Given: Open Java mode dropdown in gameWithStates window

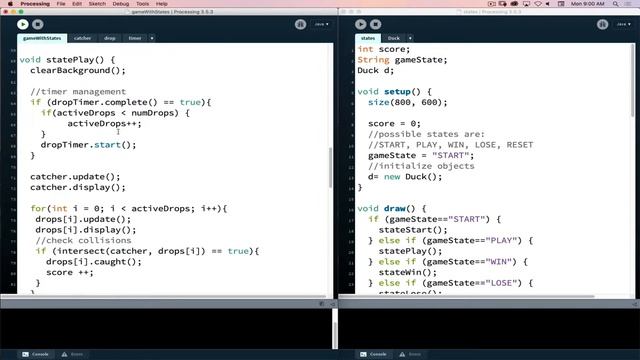Looking at the screenshot, I should coord(321,24).
